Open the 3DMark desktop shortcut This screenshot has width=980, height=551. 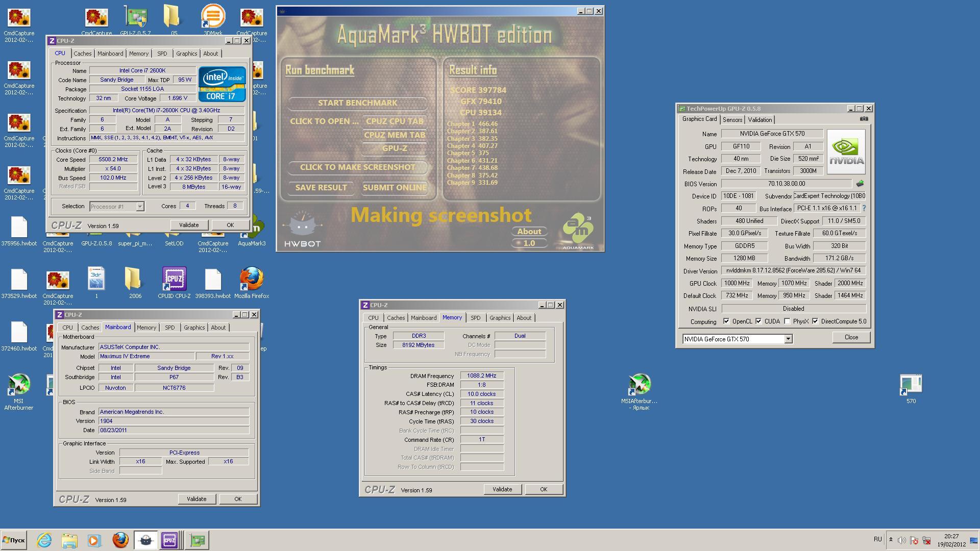click(213, 19)
